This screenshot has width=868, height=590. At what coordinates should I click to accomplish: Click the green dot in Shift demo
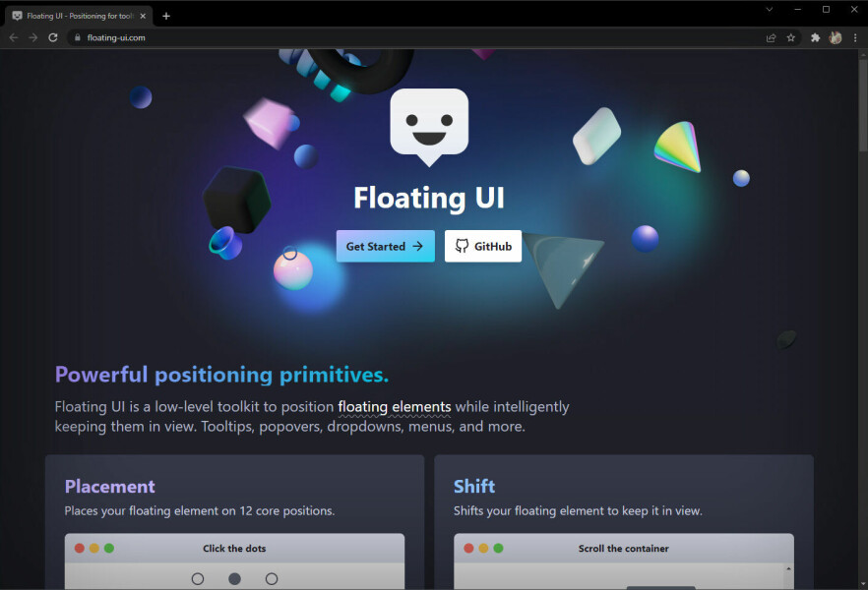pos(498,548)
